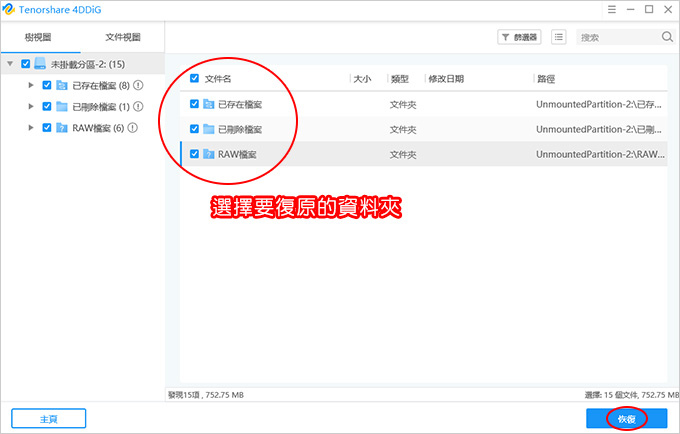
Task: Select RAW檔案 (6) tree label
Action: coord(98,128)
